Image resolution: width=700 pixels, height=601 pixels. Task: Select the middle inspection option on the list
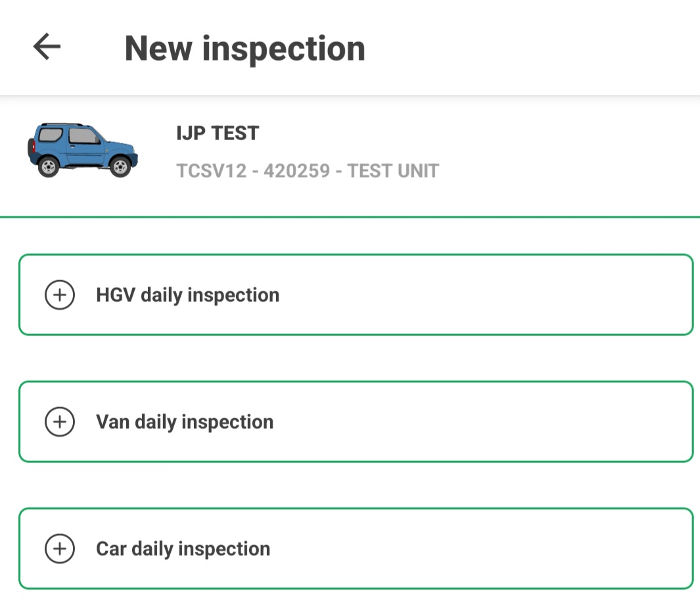pyautogui.click(x=355, y=421)
